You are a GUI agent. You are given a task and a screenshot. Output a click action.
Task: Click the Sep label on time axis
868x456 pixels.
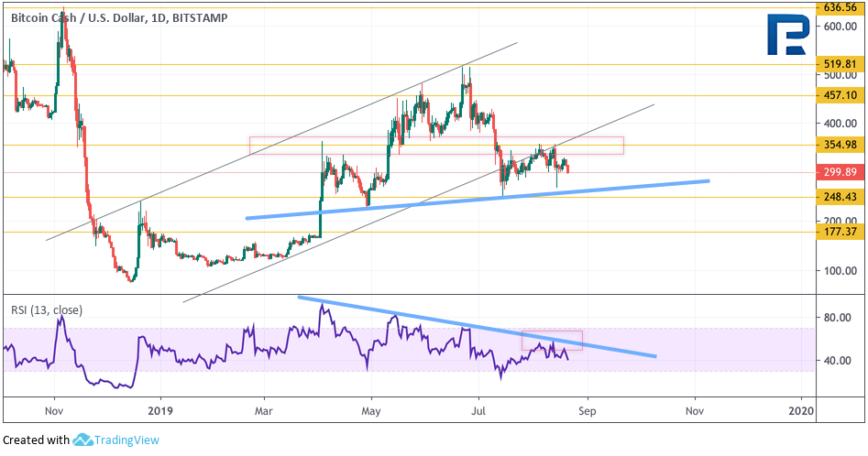pyautogui.click(x=588, y=411)
